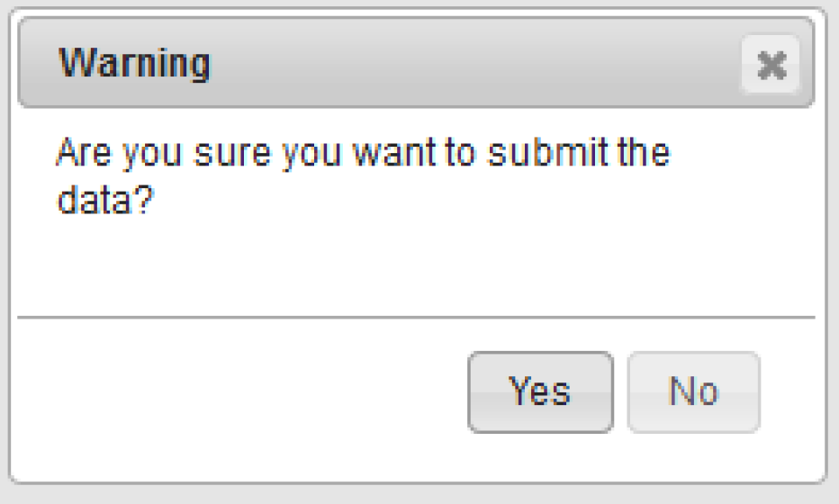Decline the warning by pressing No
This screenshot has width=839, height=504.
click(693, 391)
